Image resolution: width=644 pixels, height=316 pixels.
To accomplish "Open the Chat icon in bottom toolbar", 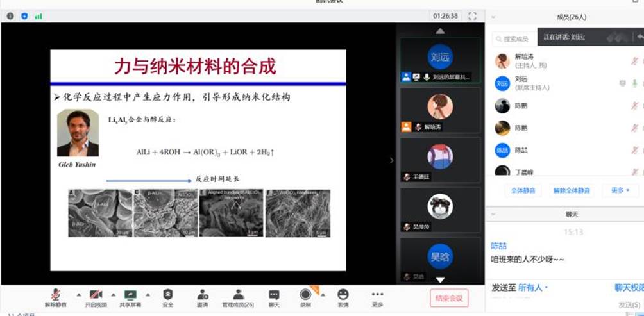I will 274,295.
